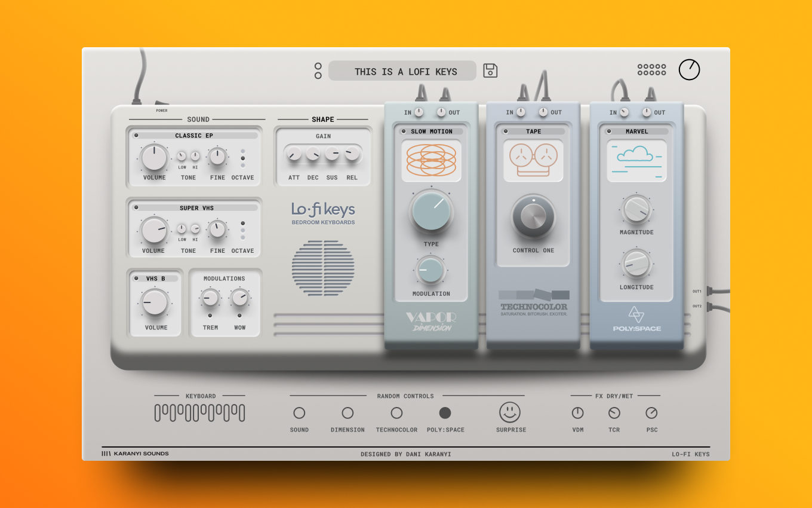Click the CLASSIC EP hi tone knob
The width and height of the screenshot is (812, 508).
(x=195, y=156)
